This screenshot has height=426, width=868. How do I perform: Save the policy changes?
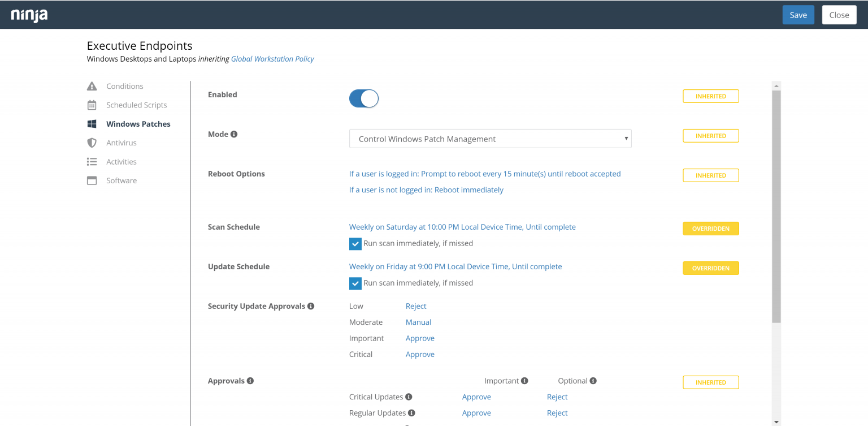798,15
